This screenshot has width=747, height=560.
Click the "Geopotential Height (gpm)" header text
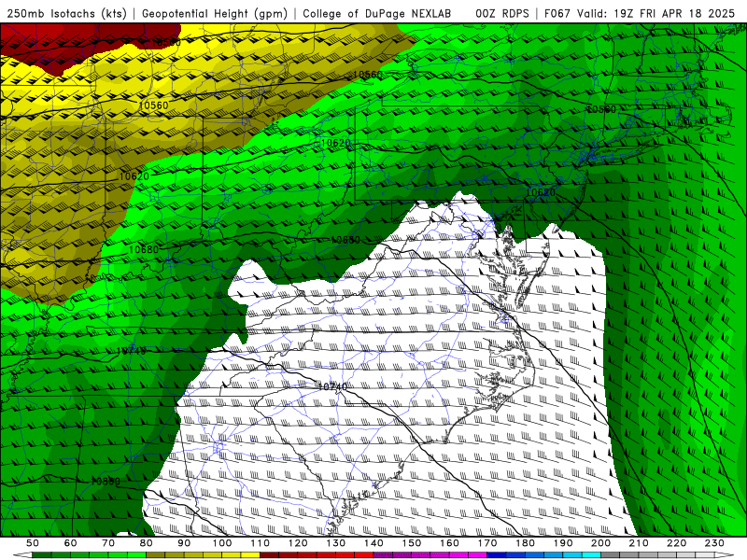point(215,13)
